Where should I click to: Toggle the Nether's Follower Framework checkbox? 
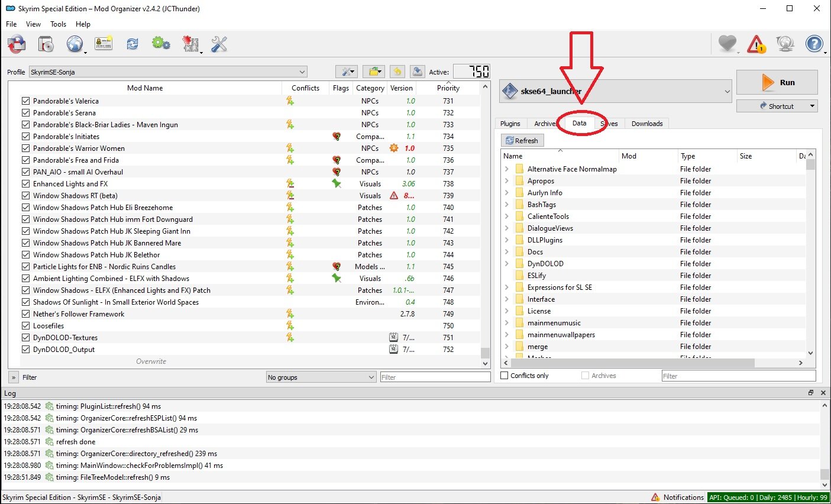click(x=25, y=314)
